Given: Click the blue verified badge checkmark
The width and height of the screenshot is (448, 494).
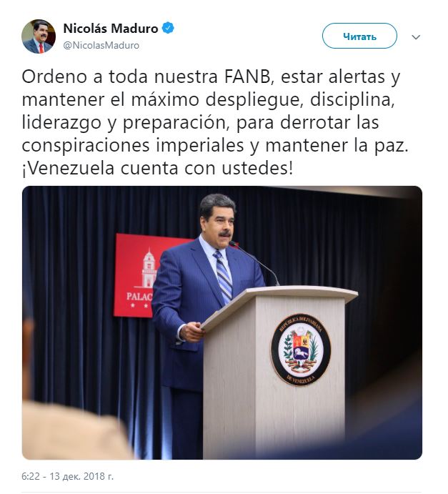Looking at the screenshot, I should (x=168, y=29).
